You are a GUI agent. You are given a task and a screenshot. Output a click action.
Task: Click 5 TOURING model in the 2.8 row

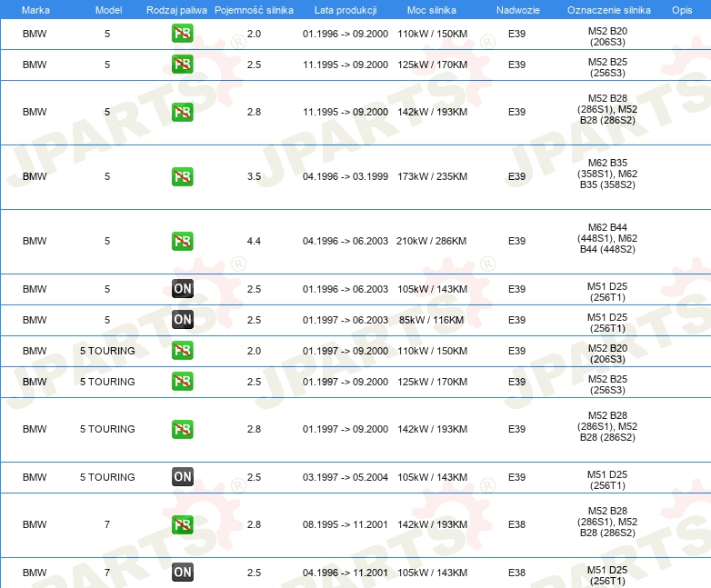pyautogui.click(x=107, y=429)
